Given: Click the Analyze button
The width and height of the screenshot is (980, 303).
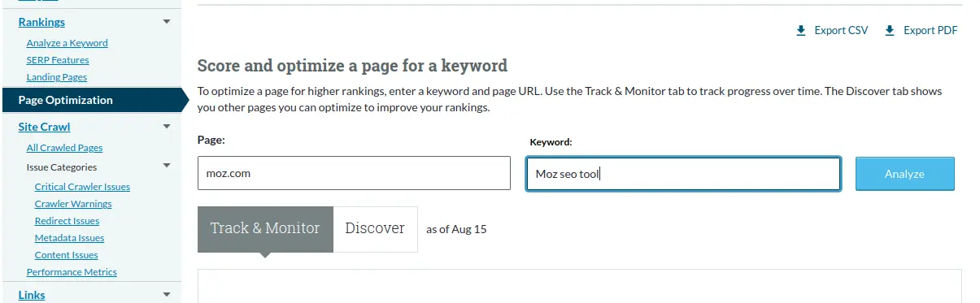Looking at the screenshot, I should click(x=904, y=174).
